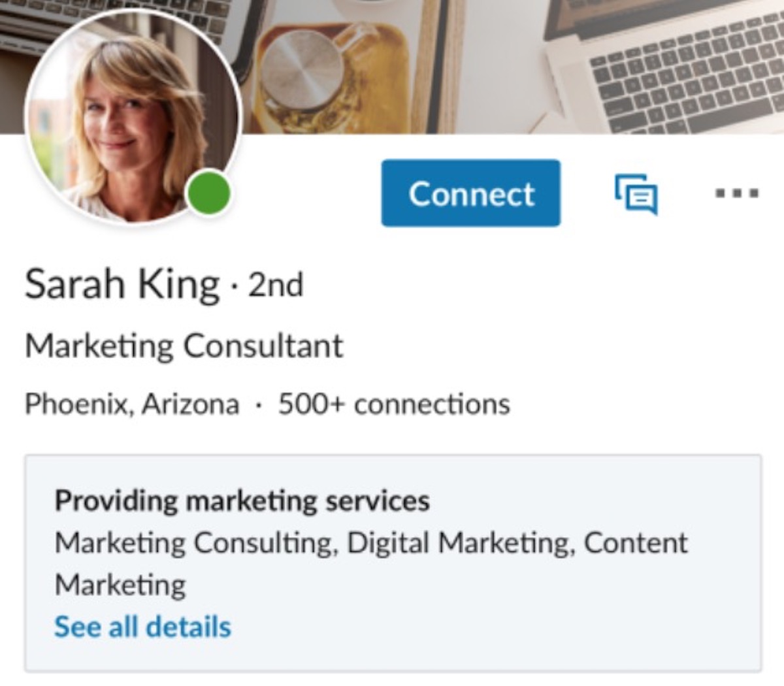Expand the services details section
The image size is (784, 686).
click(x=142, y=626)
